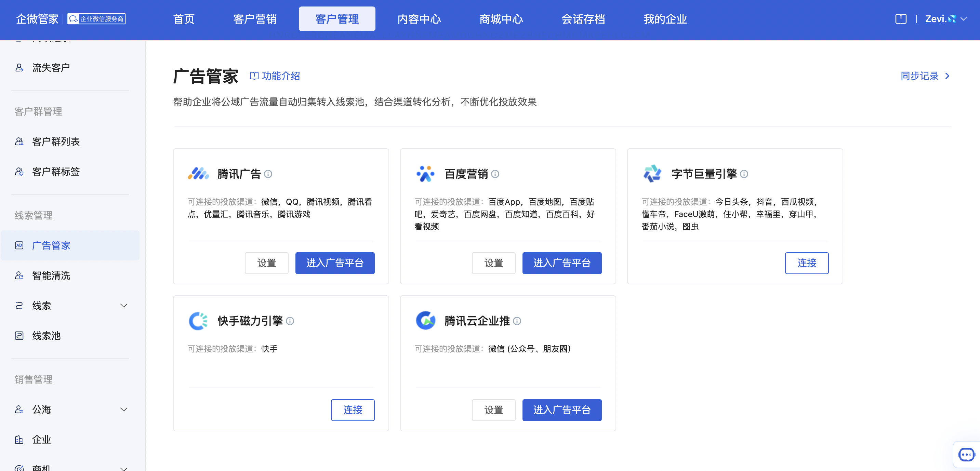Open info tooltip icon beside 腾讯云企业推
Image resolution: width=980 pixels, height=471 pixels.
(517, 321)
